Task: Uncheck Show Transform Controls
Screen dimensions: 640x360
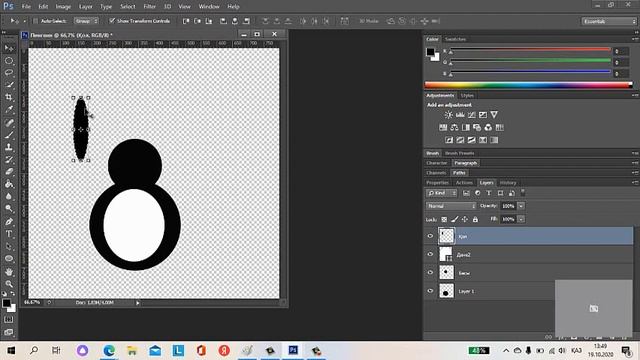Action: [112, 20]
